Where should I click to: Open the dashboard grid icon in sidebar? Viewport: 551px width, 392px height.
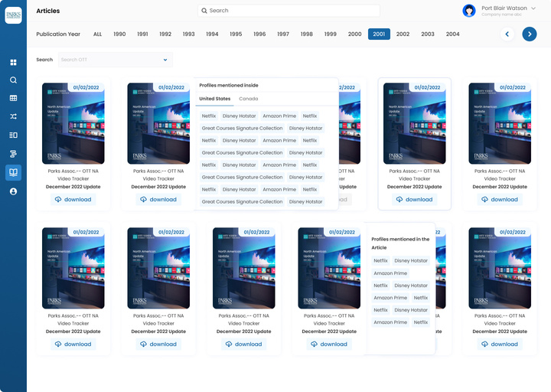coord(13,62)
